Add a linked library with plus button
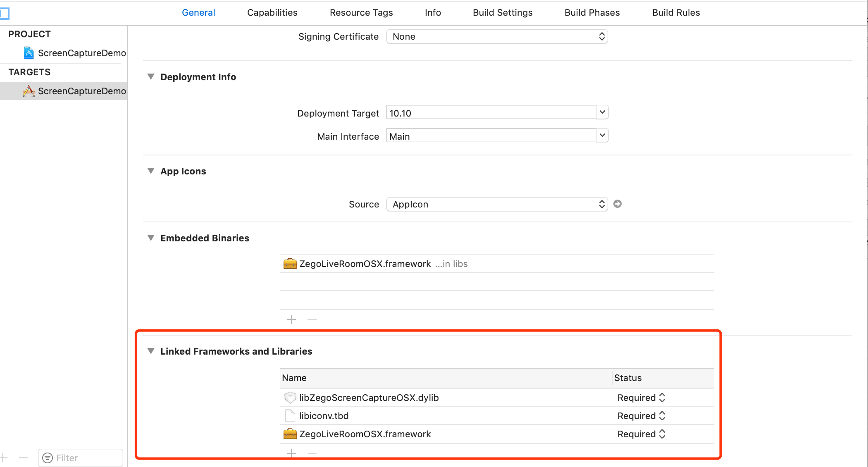The image size is (868, 467). [291, 453]
